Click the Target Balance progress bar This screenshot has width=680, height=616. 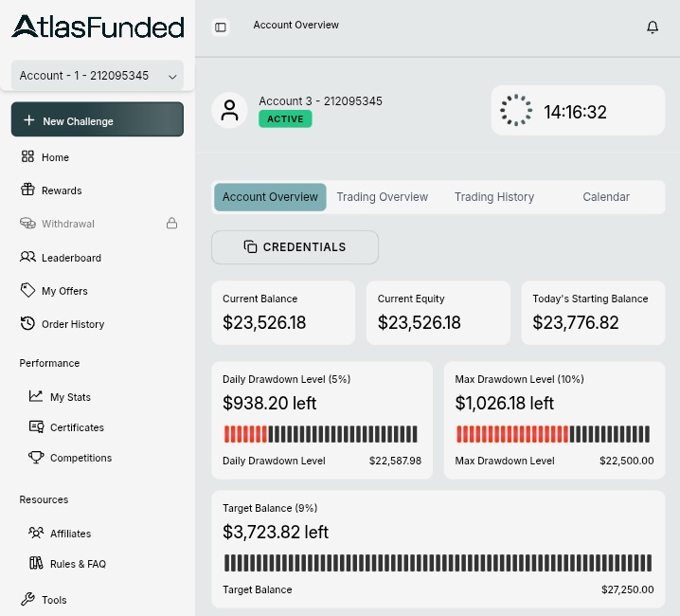pyautogui.click(x=438, y=563)
